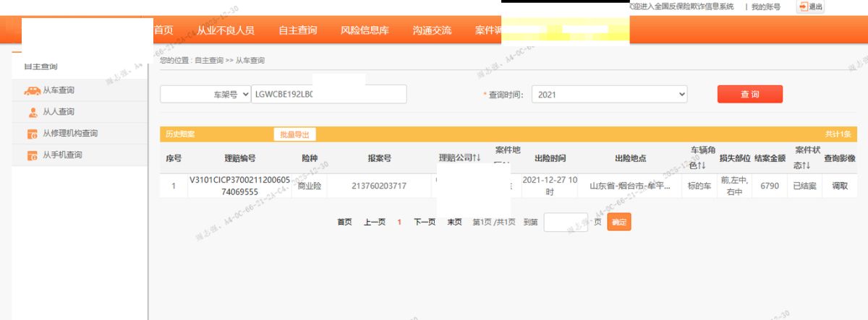Click the icon beside 从修理机构查询
The height and width of the screenshot is (320, 868).
(x=33, y=134)
